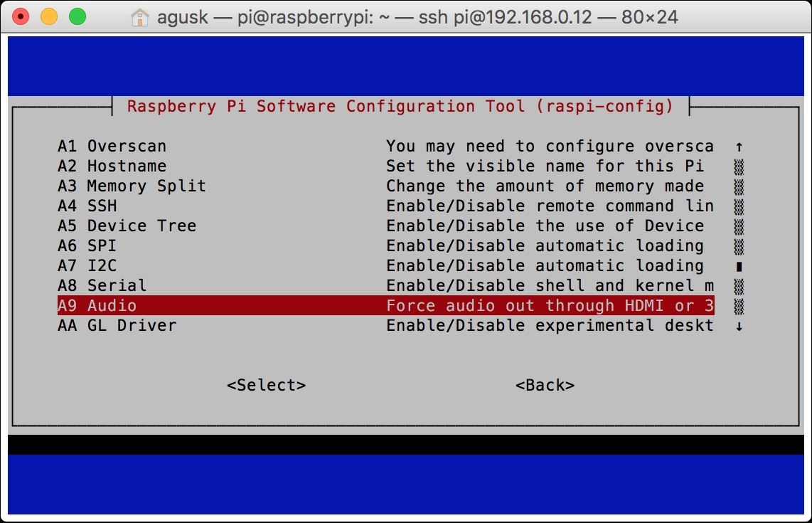Select the A6 SPI entry
Viewport: 812px width, 523px height.
[386, 245]
